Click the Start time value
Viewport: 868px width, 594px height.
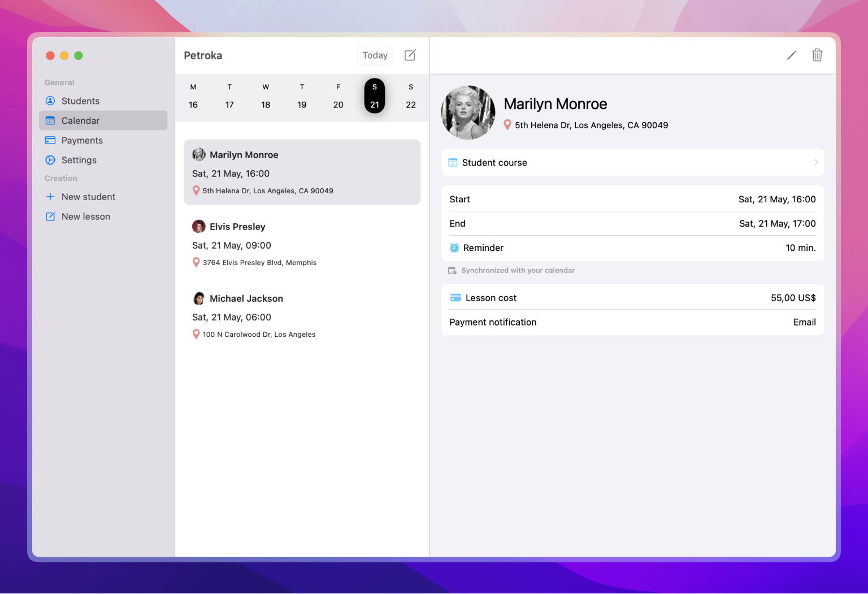point(777,200)
